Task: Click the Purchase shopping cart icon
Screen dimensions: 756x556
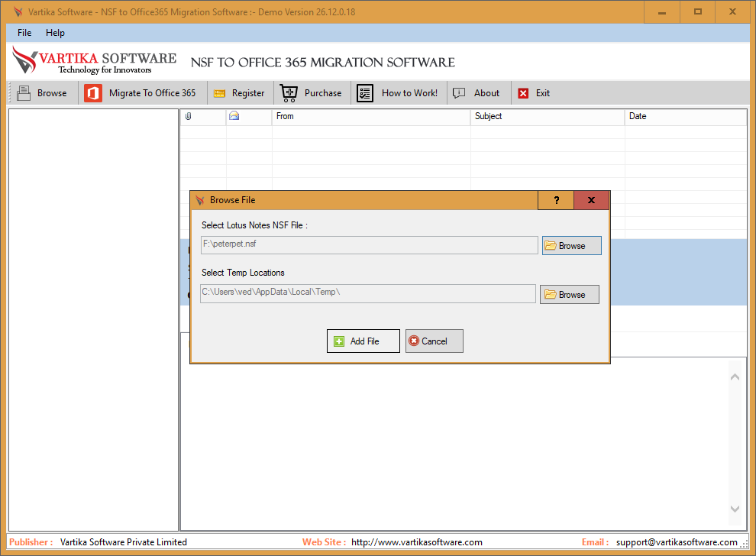Action: [289, 93]
